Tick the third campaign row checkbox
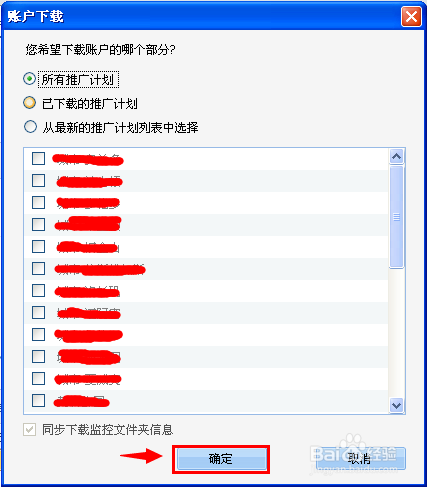 tap(38, 202)
